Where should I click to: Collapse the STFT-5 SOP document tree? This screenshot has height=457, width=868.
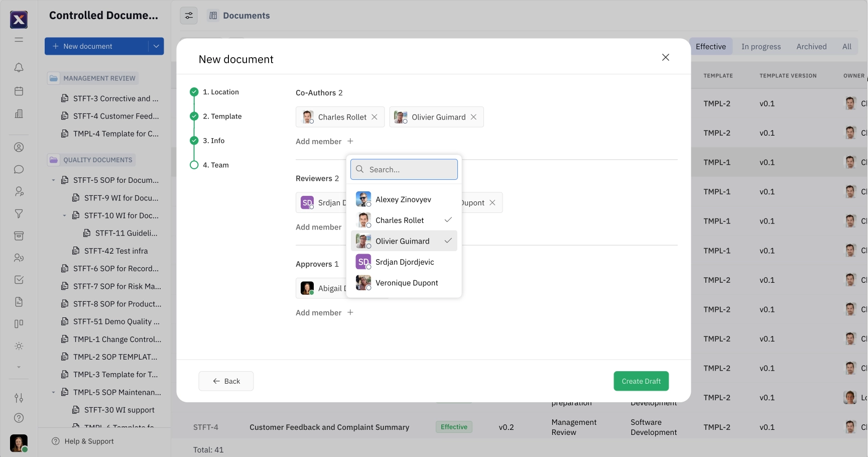[x=53, y=180]
